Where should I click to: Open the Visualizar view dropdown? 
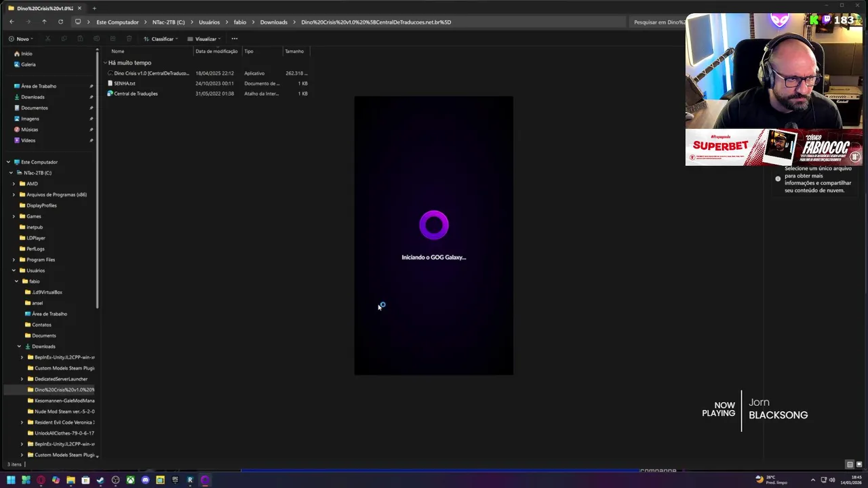click(x=204, y=39)
